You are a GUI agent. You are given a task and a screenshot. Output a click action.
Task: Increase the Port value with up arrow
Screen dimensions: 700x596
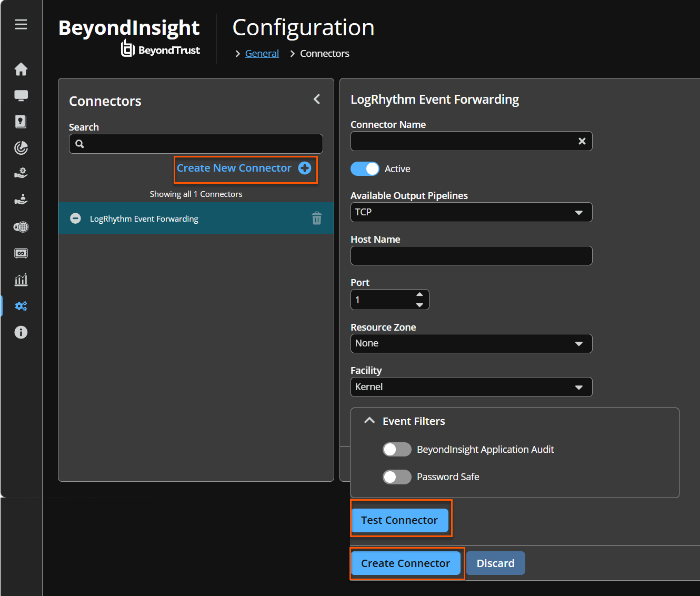coord(419,294)
